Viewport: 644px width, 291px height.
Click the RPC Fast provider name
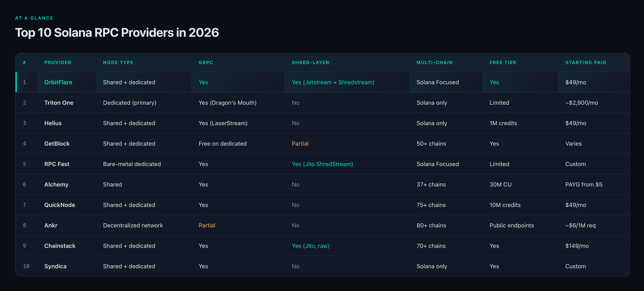(x=57, y=164)
